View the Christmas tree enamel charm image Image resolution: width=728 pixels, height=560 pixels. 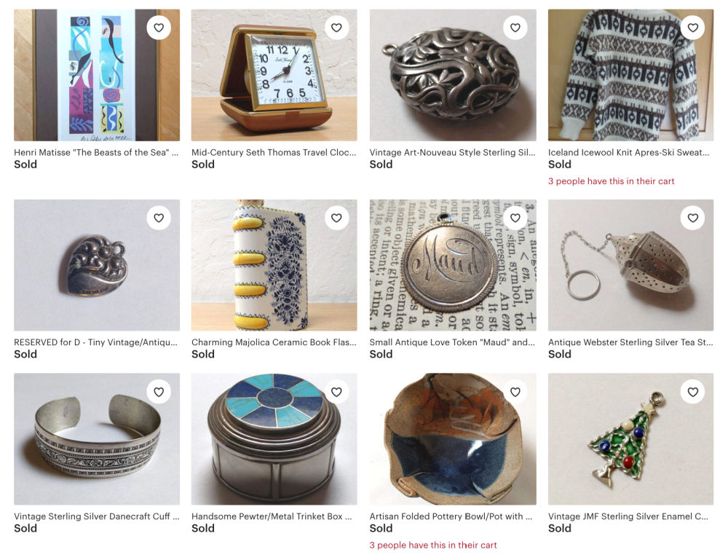[630, 439]
